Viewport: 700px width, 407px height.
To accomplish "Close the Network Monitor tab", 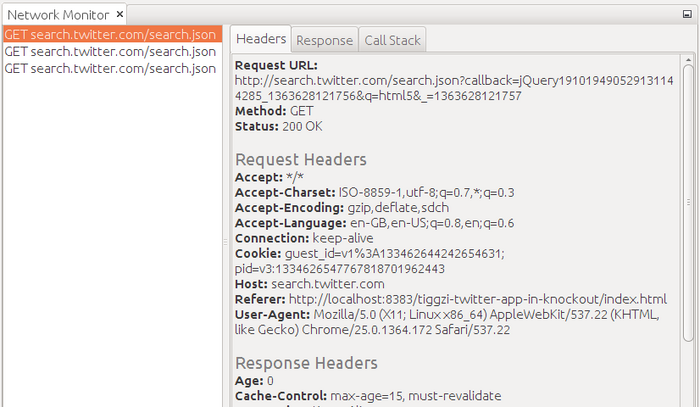I will click(120, 14).
